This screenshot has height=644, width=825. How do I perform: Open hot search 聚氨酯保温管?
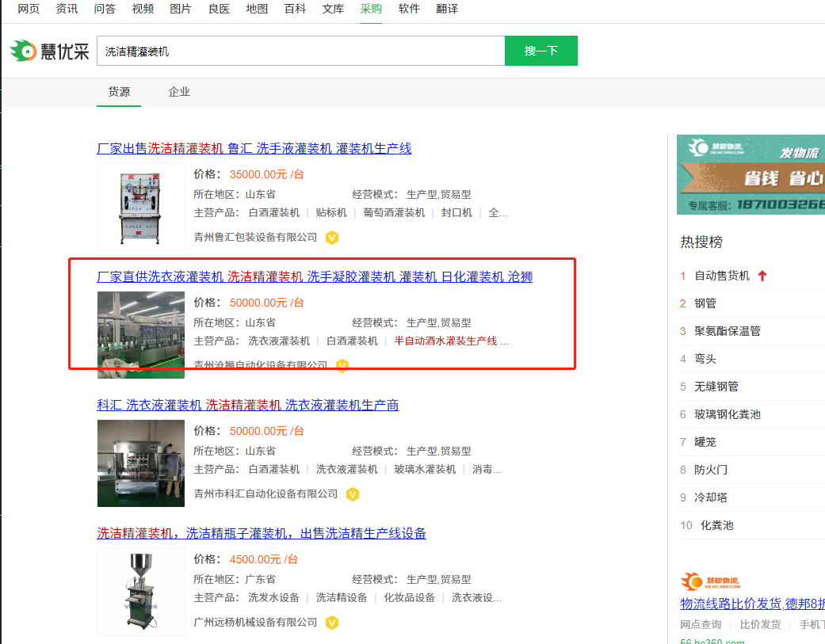tap(728, 331)
